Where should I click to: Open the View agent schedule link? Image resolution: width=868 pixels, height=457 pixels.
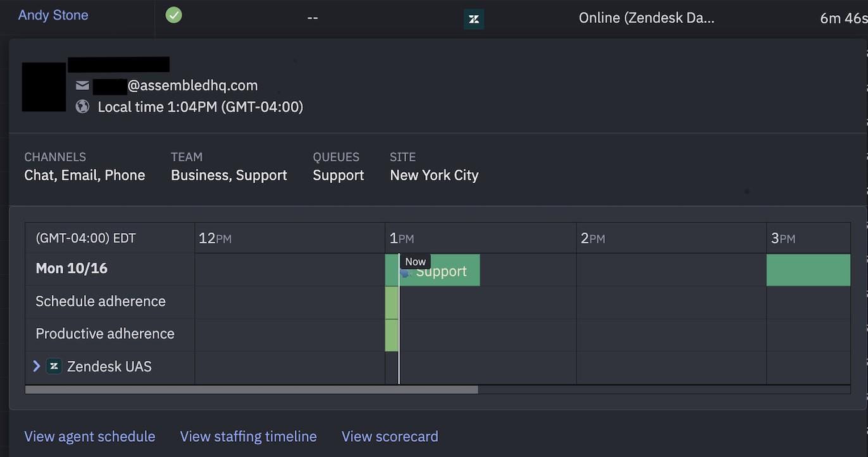[x=89, y=436]
